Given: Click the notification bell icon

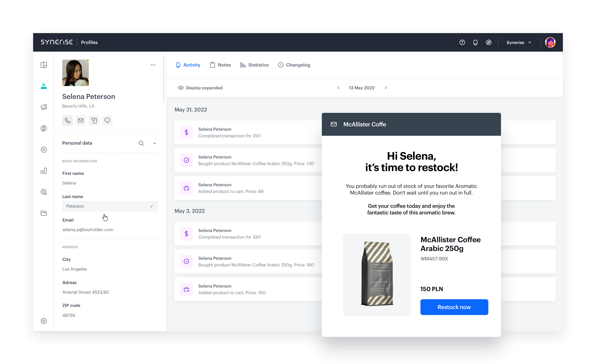Looking at the screenshot, I should point(475,42).
